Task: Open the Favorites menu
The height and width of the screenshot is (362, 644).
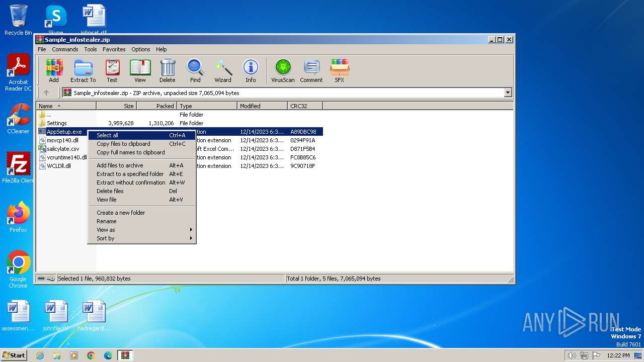Action: pos(114,49)
